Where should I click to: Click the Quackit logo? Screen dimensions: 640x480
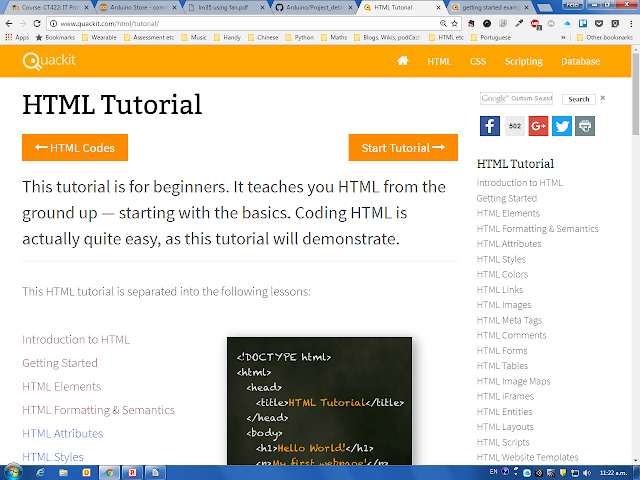49,61
